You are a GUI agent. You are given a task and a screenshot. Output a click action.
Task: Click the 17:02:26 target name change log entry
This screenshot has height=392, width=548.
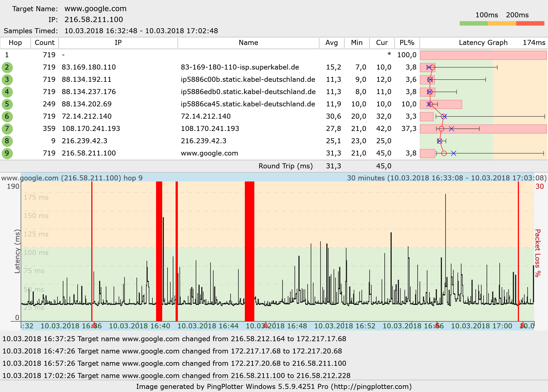176,376
